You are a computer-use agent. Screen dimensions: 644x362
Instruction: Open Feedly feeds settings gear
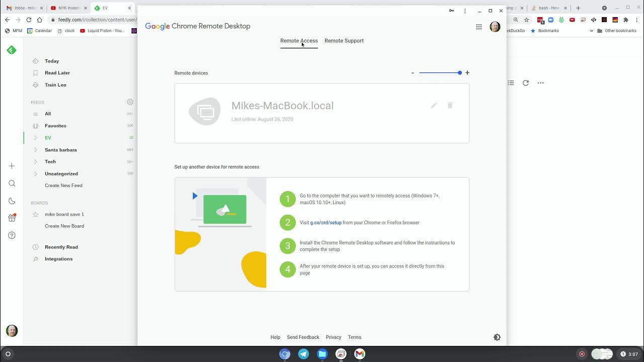[130, 102]
